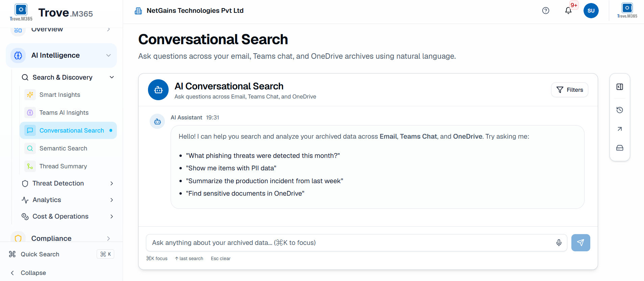The width and height of the screenshot is (644, 281).
Task: Click the ⌘K shortcut badge
Action: (x=105, y=254)
